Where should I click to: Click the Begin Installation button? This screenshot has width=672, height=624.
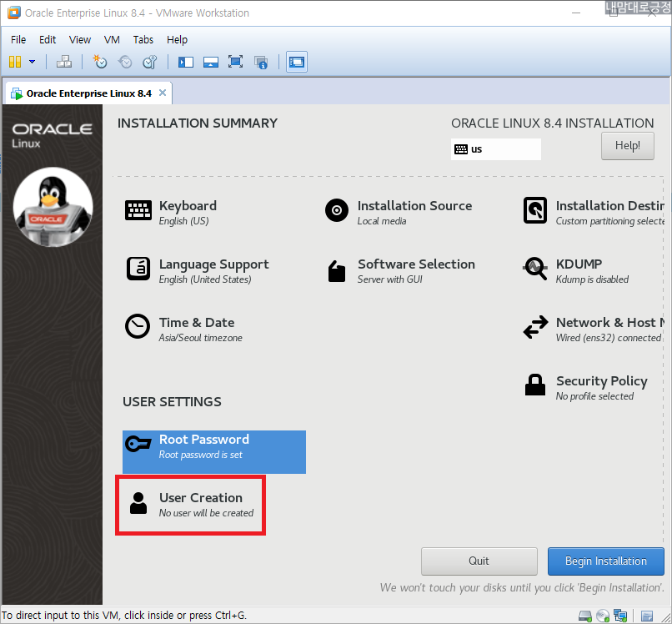[605, 561]
